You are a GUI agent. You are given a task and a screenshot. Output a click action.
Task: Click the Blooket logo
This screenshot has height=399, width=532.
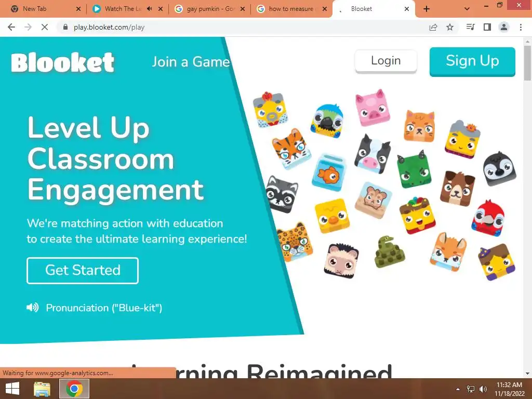coord(63,62)
